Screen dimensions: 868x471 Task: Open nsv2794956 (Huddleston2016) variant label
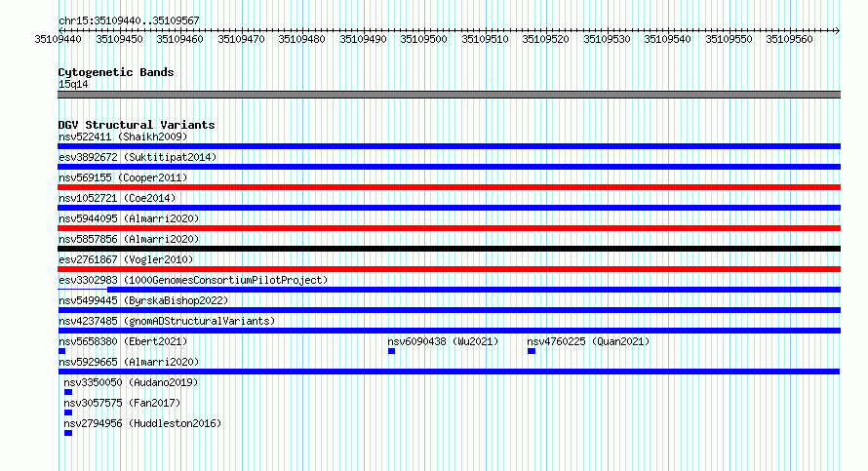coord(142,423)
